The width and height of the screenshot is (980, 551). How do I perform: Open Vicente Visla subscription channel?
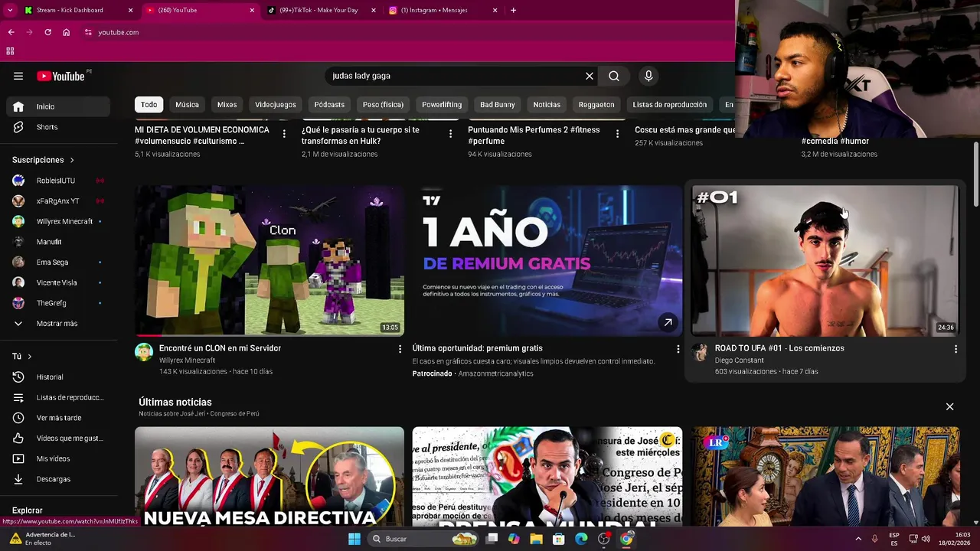point(60,282)
